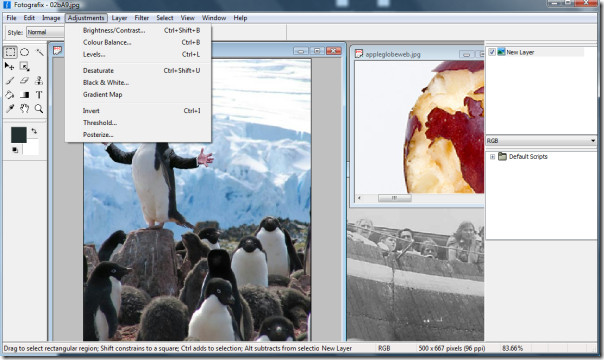The height and width of the screenshot is (360, 604).
Task: Swap foreground and background colours
Action: pos(34,131)
